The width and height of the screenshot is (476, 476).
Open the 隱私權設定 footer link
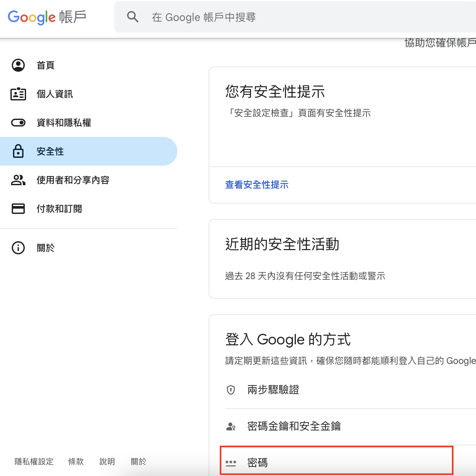click(x=34, y=462)
